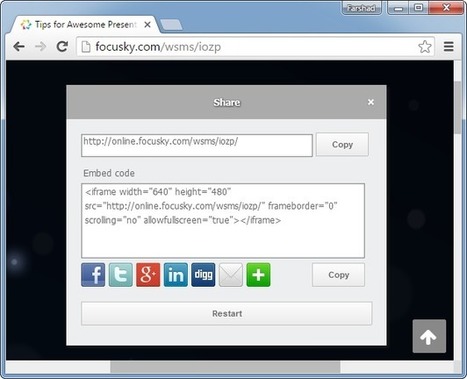Image resolution: width=467 pixels, height=379 pixels.
Task: Copy the presentation URL
Action: point(342,144)
